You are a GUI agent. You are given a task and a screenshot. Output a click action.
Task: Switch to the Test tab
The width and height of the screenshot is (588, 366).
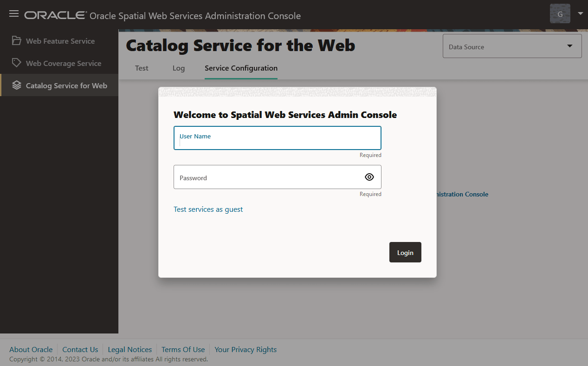pyautogui.click(x=142, y=68)
